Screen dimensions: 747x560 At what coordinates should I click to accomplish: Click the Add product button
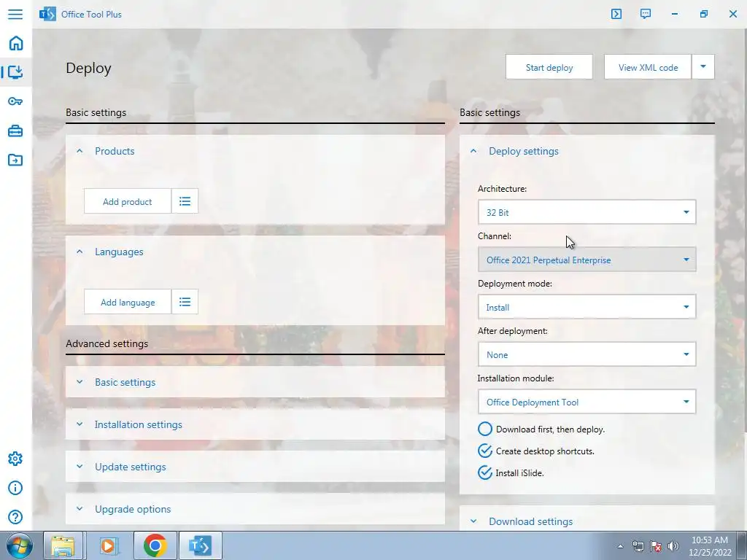(127, 201)
